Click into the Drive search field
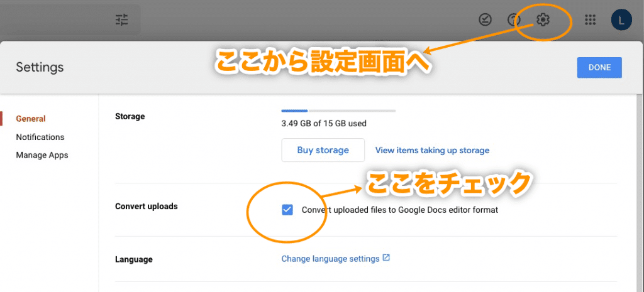This screenshot has width=644, height=292. [57, 20]
